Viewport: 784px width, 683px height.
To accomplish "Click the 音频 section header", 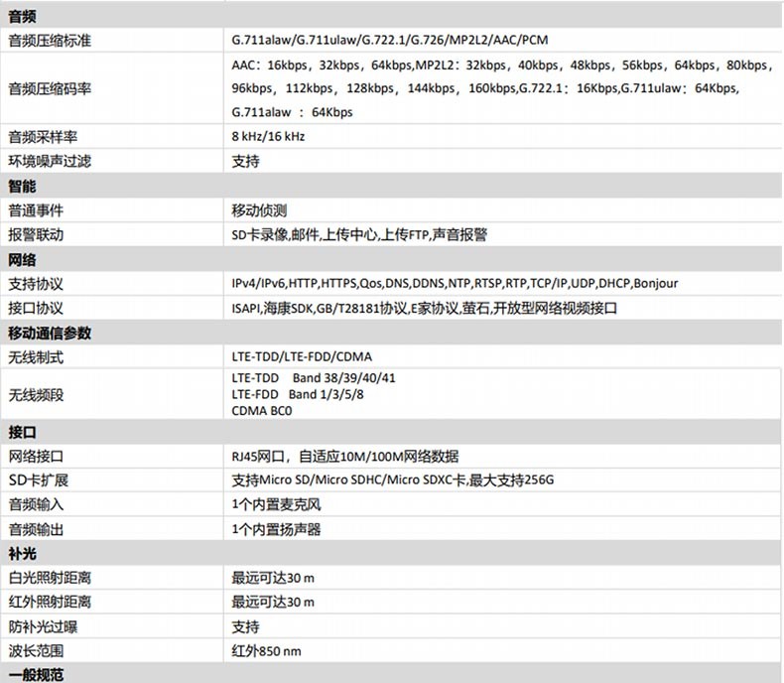I will click(22, 17).
